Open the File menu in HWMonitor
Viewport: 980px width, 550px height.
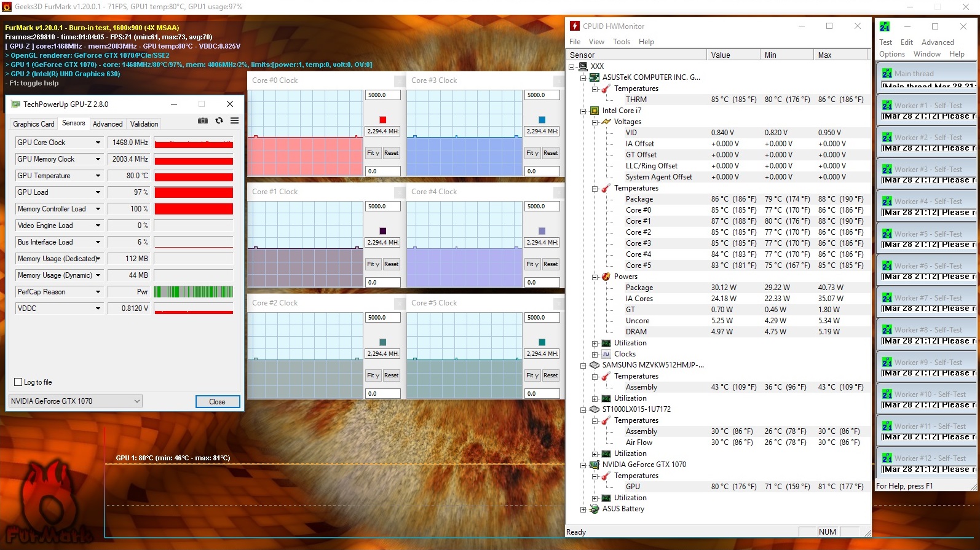575,42
